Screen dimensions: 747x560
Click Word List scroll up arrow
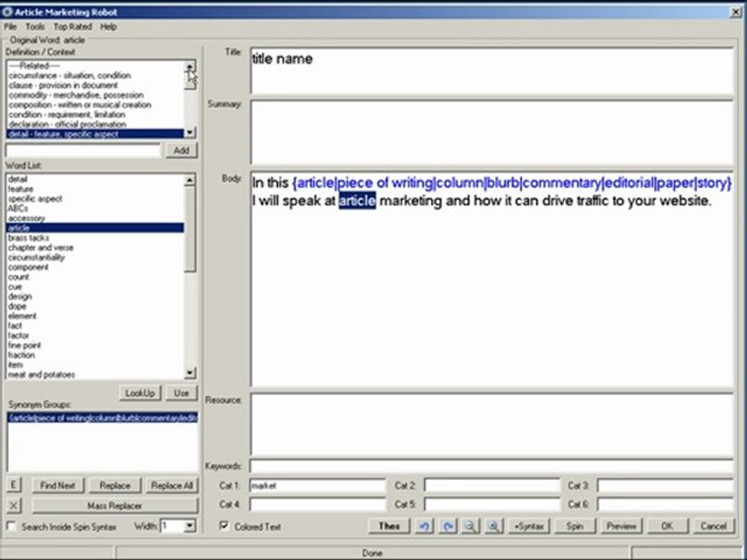point(190,180)
